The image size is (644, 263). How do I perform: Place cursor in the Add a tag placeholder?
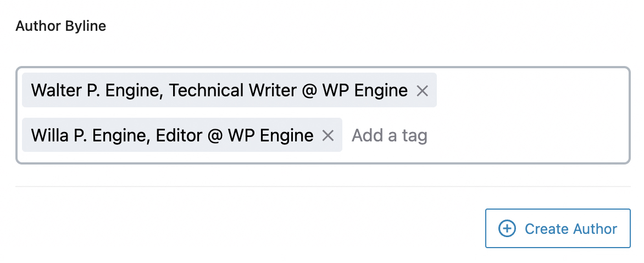pyautogui.click(x=389, y=135)
